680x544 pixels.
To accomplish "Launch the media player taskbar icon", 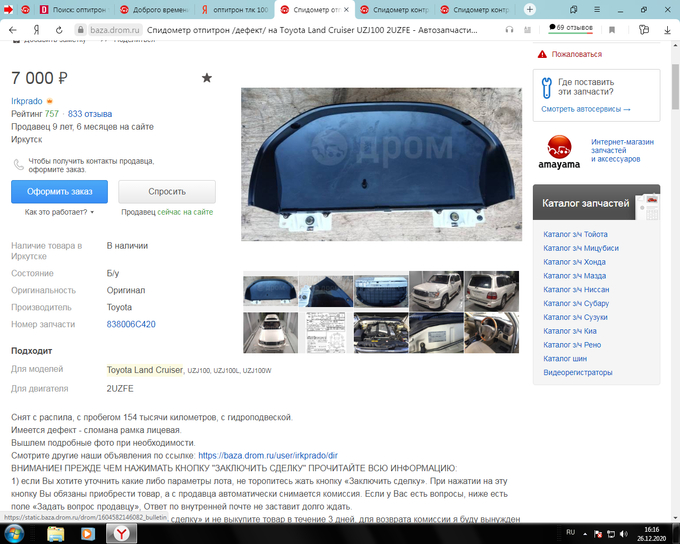I will [x=88, y=534].
